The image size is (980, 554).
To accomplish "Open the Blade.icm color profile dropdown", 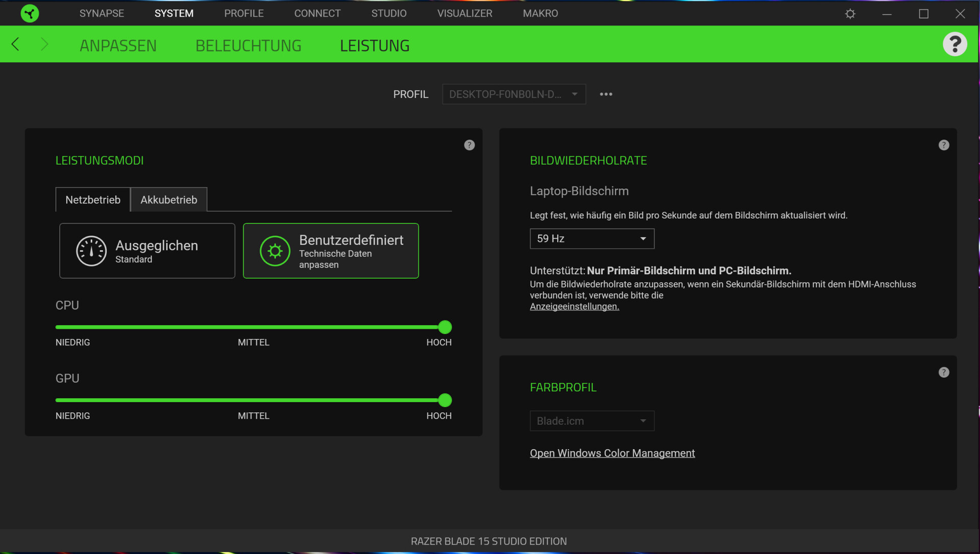I will [592, 421].
